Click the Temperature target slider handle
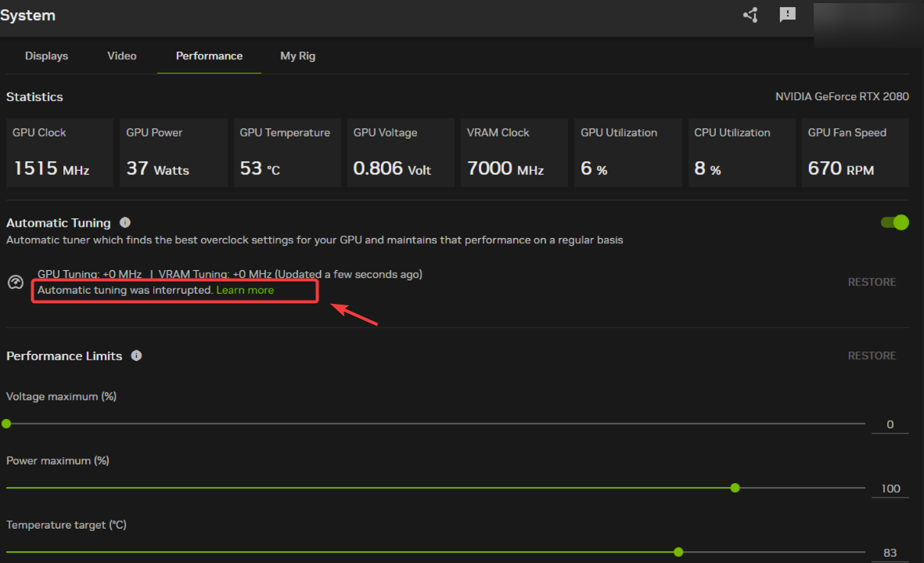 (x=678, y=552)
